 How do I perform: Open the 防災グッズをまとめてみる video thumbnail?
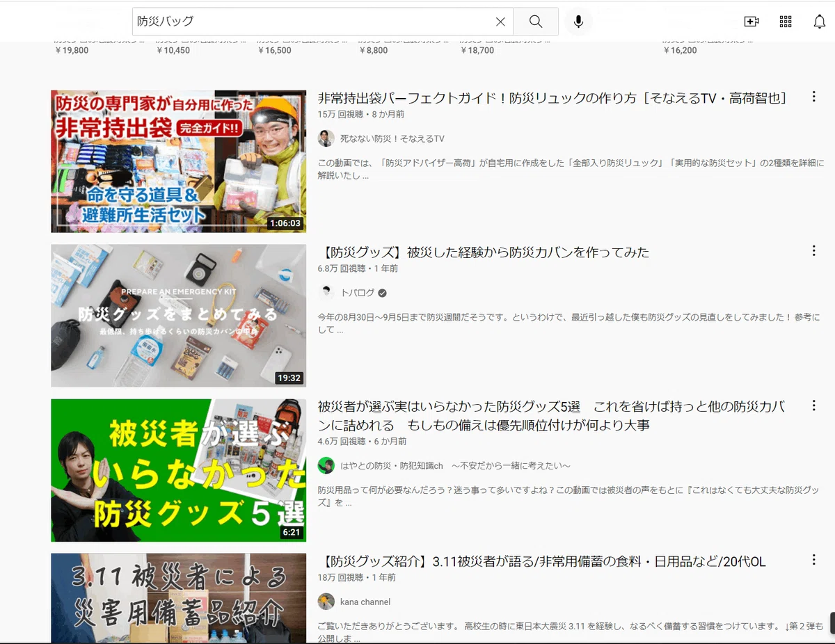pyautogui.click(x=178, y=316)
